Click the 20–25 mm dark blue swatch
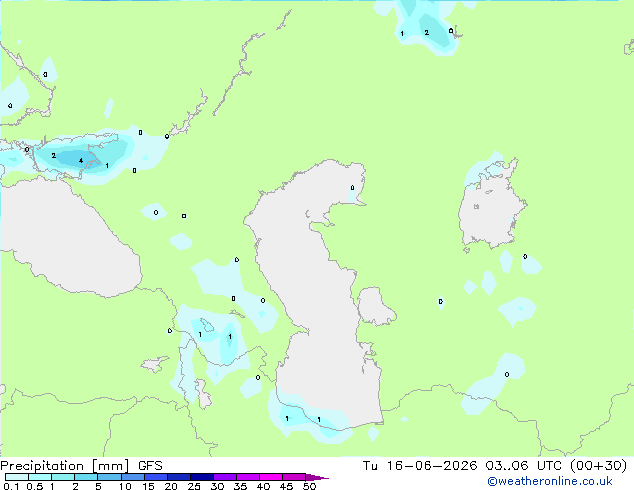This screenshot has width=634, height=490. 179,477
